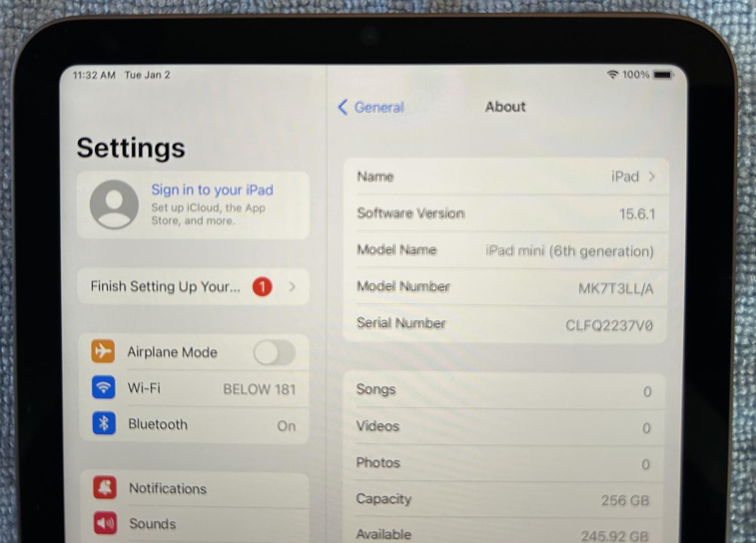
Task: Tap the 11:32 AM clock in status bar
Action: click(x=94, y=75)
